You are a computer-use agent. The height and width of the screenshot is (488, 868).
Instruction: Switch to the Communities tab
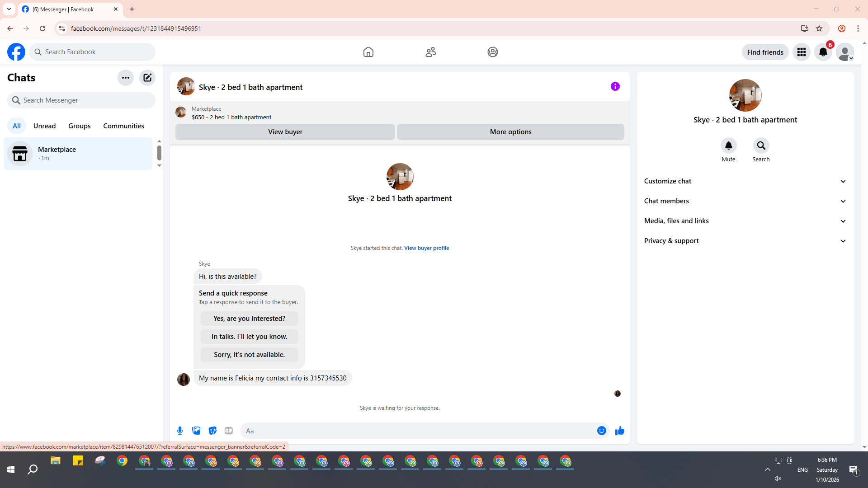click(123, 126)
